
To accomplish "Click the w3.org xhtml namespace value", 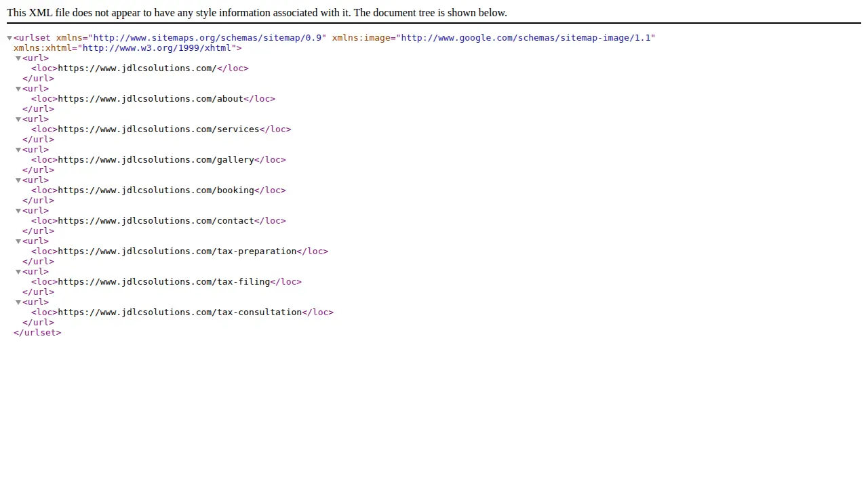I will (x=157, y=48).
